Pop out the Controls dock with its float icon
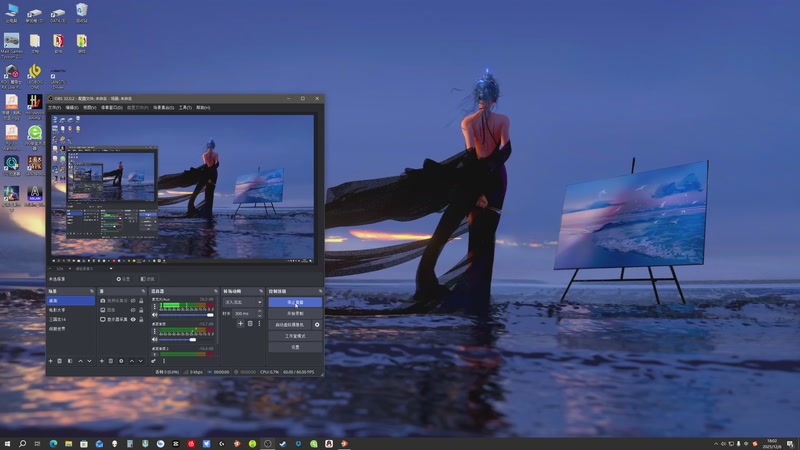 320,291
